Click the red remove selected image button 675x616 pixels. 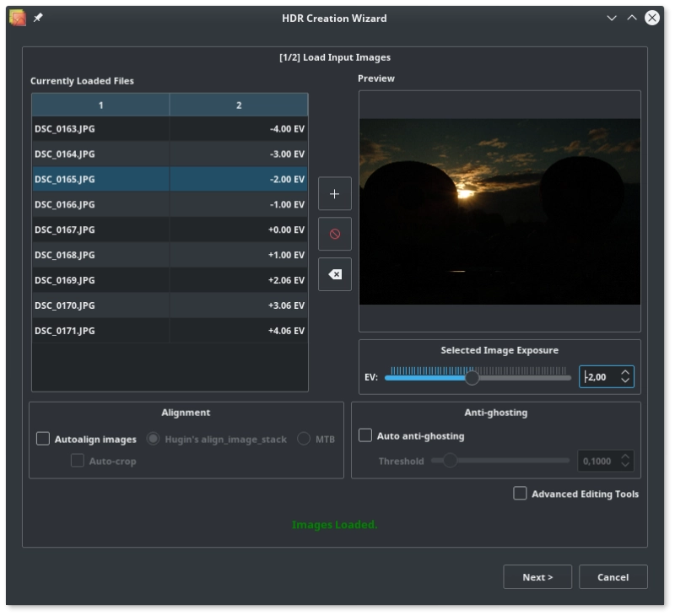334,235
